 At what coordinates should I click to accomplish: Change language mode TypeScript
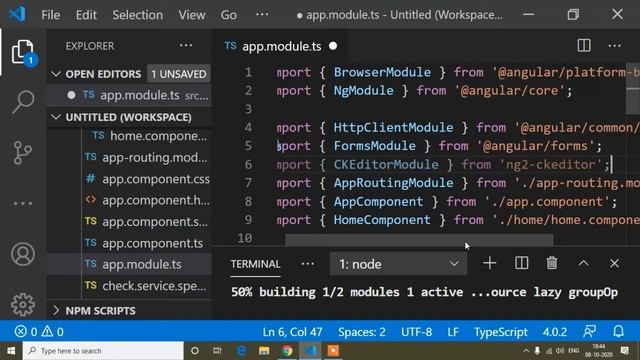pos(500,332)
